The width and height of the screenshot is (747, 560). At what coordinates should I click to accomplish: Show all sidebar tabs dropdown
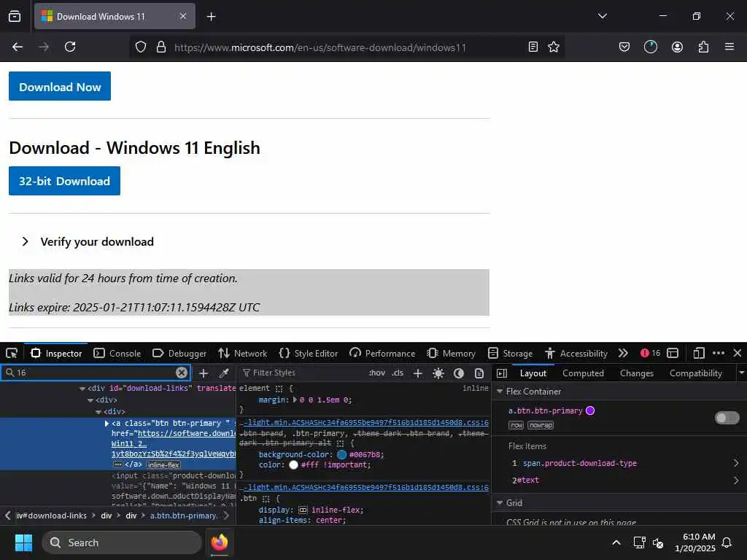point(741,373)
